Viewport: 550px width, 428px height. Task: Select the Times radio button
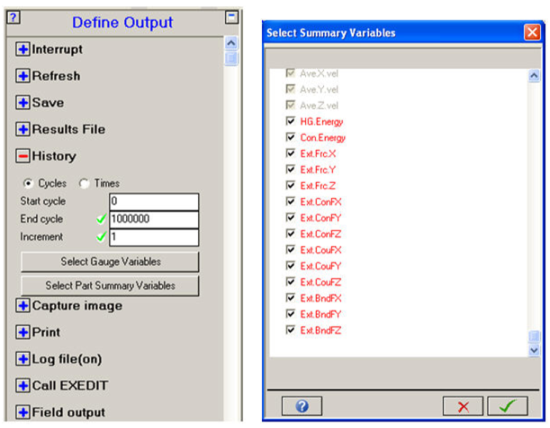[84, 183]
